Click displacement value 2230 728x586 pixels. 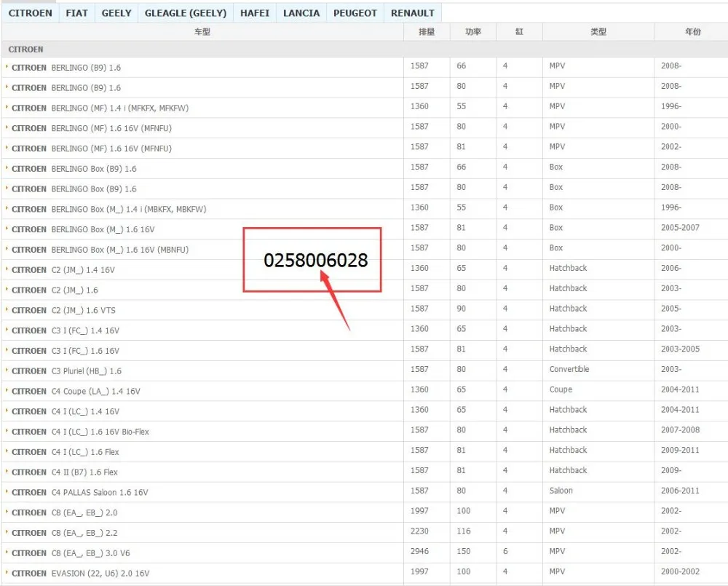pyautogui.click(x=420, y=531)
